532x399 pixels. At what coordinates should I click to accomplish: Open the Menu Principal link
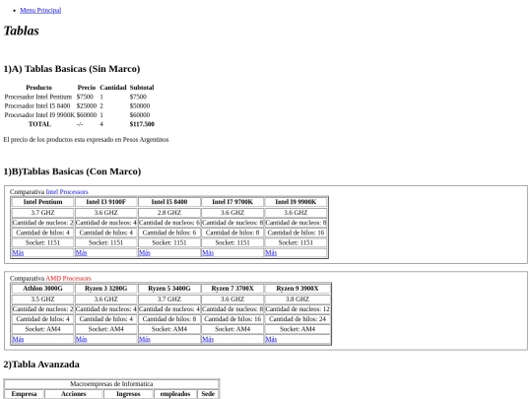coord(40,10)
